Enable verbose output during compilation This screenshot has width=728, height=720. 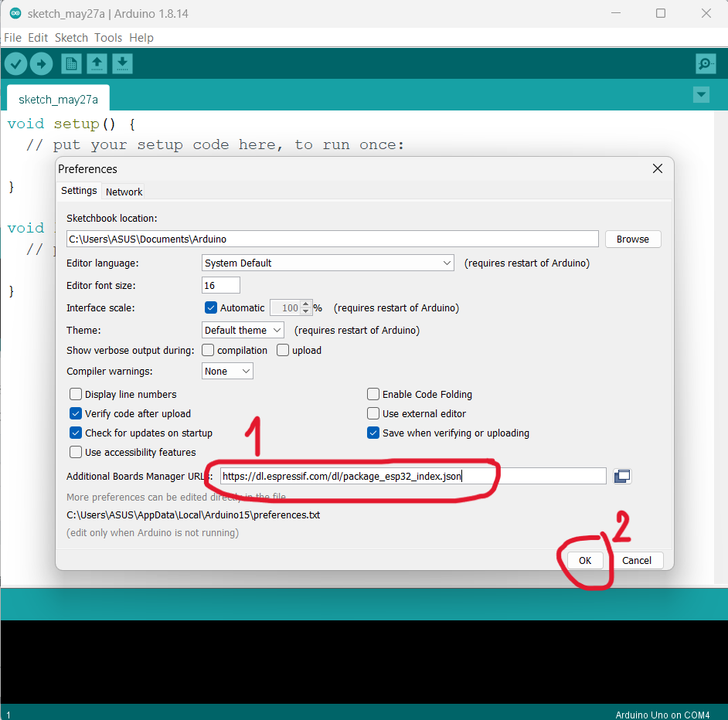tap(208, 350)
